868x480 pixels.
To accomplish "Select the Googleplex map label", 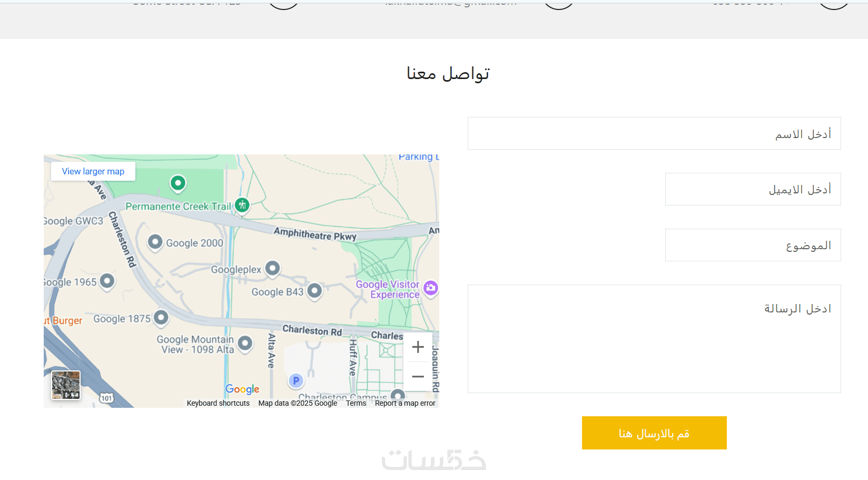I will click(x=236, y=270).
